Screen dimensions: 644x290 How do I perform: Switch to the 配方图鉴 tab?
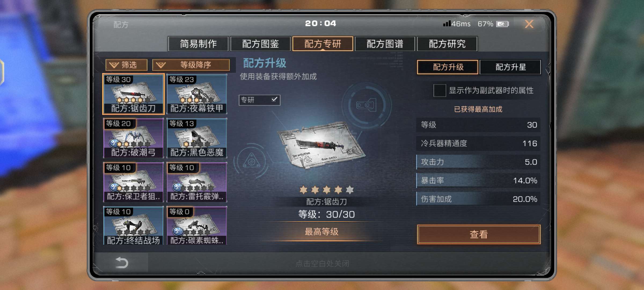click(x=260, y=44)
